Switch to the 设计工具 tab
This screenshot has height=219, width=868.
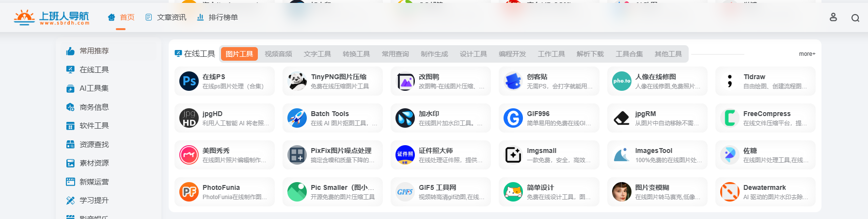click(x=473, y=54)
